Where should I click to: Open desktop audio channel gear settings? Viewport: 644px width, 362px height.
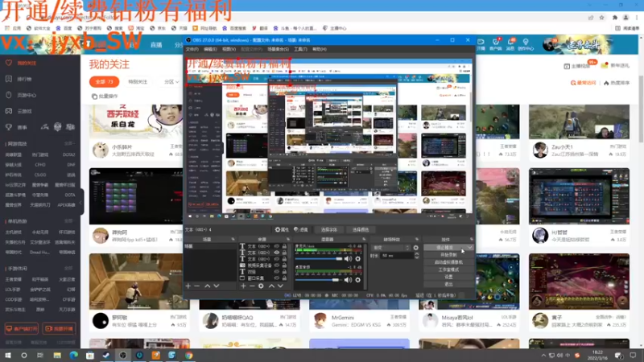point(357,280)
